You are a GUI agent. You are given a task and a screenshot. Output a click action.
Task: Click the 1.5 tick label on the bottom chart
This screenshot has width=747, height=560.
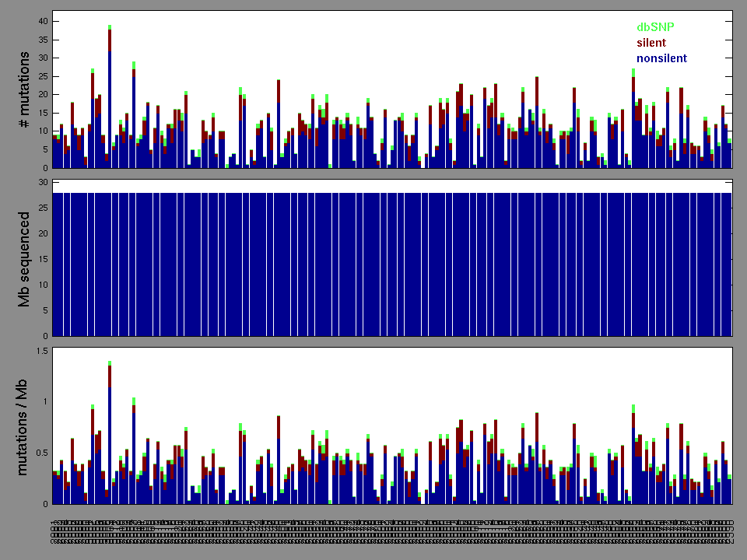pyautogui.click(x=40, y=352)
